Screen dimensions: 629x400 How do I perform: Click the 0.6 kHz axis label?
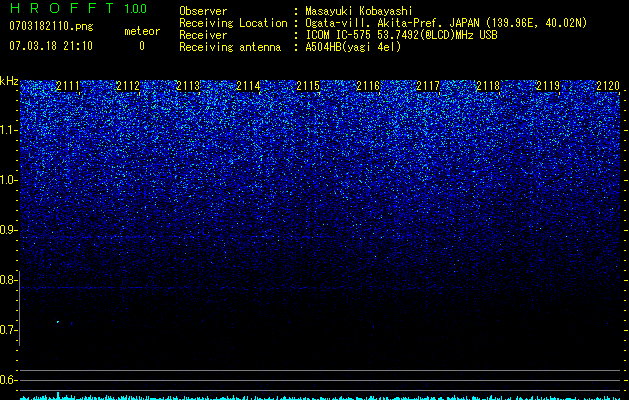pyautogui.click(x=8, y=380)
